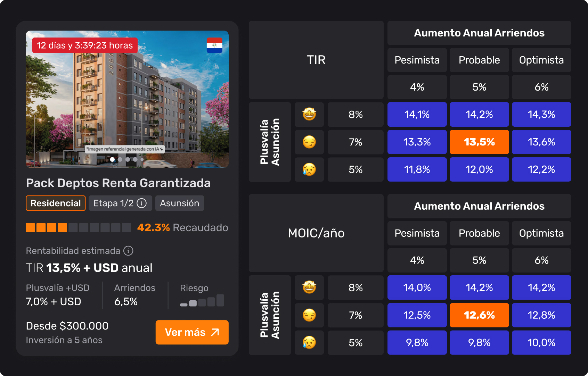Click the crying emoji in the MOIC/año table
The width and height of the screenshot is (588, 376).
point(309,343)
